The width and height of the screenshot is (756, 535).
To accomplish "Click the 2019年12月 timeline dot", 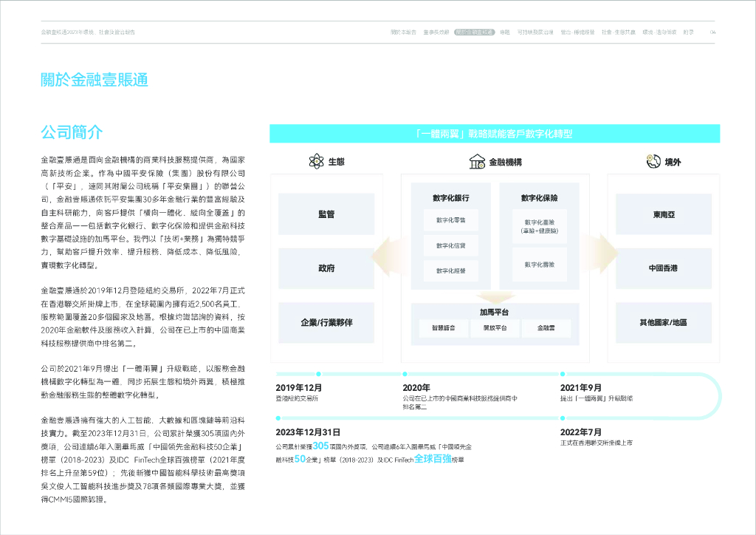I will tap(318, 374).
